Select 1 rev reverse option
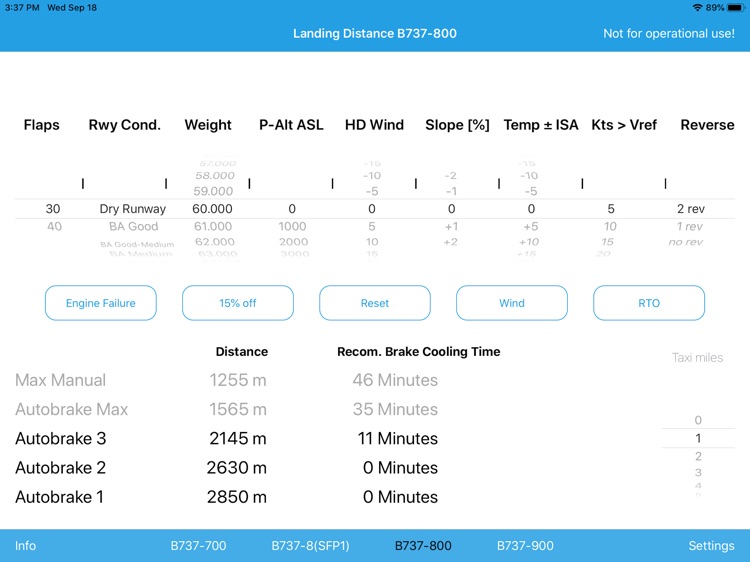Viewport: 750px width, 562px height. (689, 226)
